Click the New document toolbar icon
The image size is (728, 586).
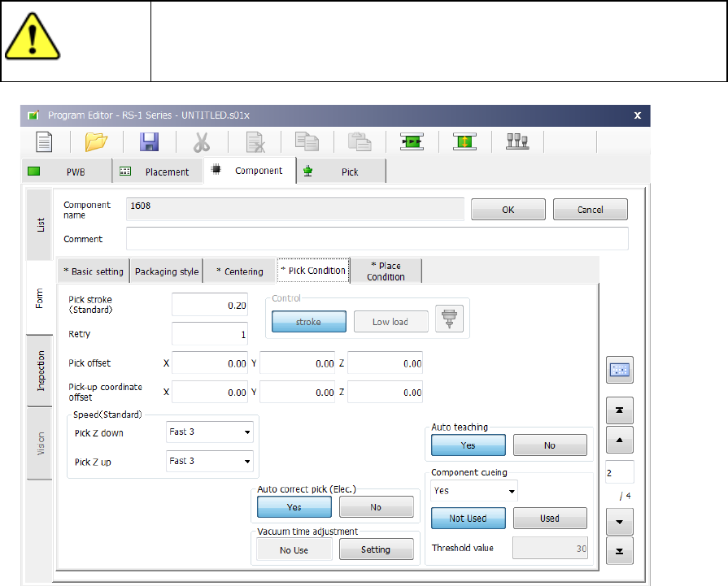click(x=44, y=141)
